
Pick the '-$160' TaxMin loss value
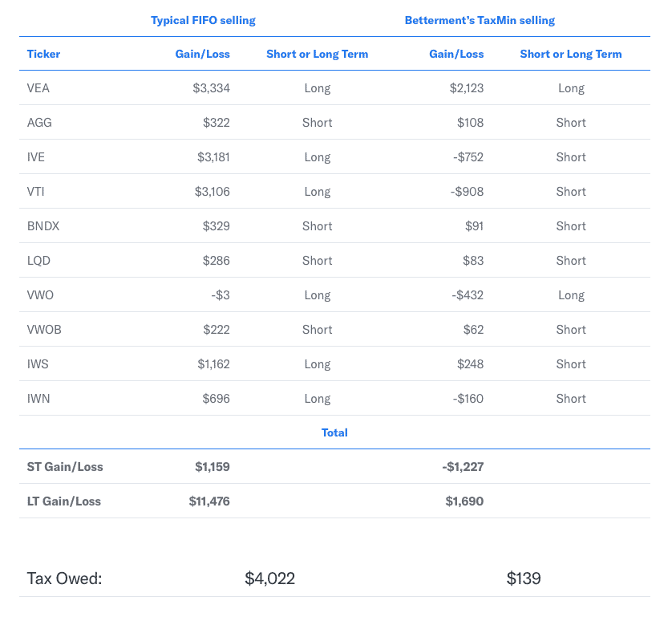(468, 399)
